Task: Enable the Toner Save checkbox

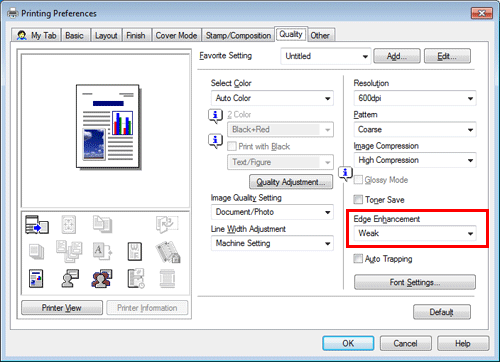Action: pos(358,200)
